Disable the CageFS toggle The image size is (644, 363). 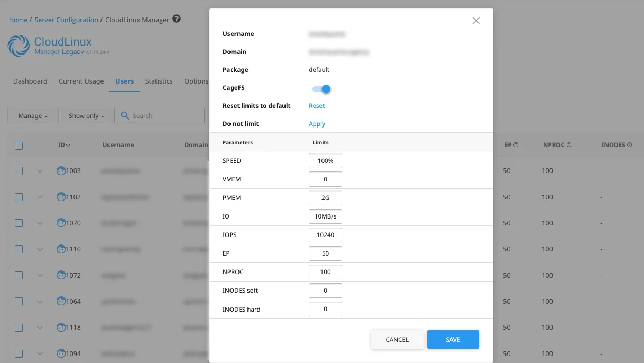(x=320, y=89)
